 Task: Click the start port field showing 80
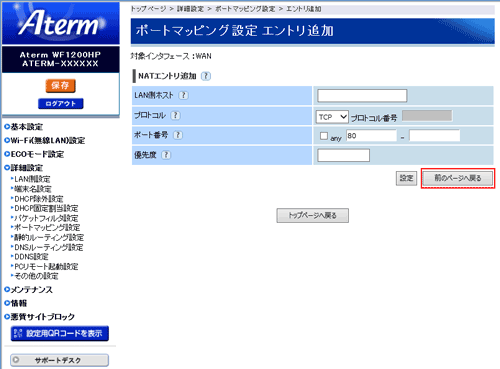[371, 136]
